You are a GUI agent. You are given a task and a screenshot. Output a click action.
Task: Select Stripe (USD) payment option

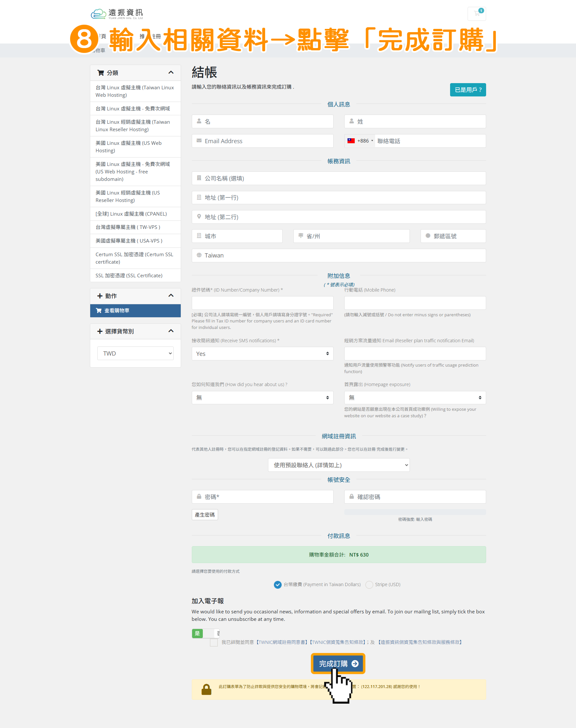coord(369,584)
